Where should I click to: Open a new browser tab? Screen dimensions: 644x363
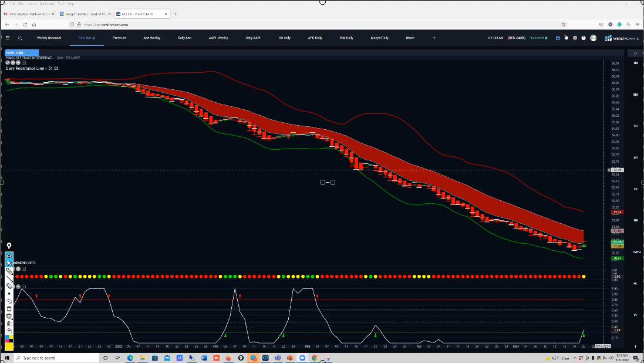pos(175,14)
